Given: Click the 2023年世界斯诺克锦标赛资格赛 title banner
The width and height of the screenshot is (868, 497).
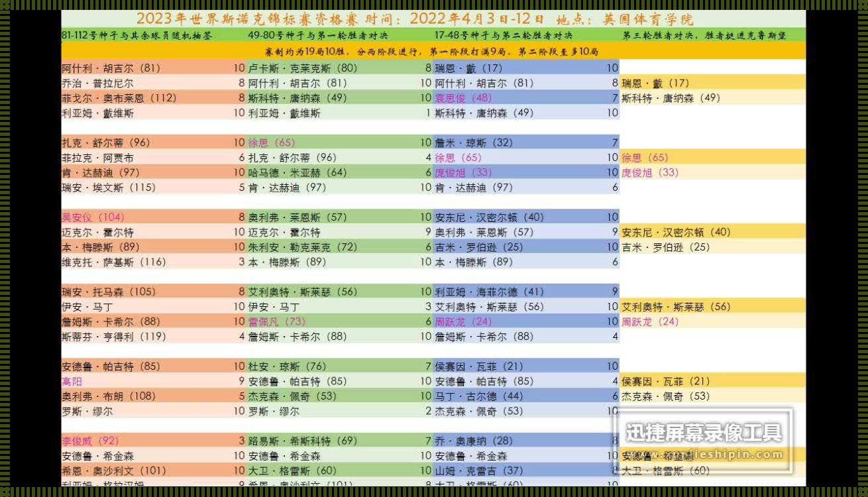Looking at the screenshot, I should click(x=433, y=19).
